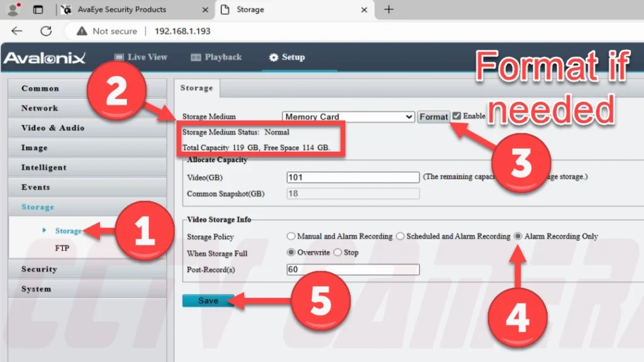Screen dimensions: 644x362
Task: Click the Not secure warning icon
Action: click(x=81, y=31)
